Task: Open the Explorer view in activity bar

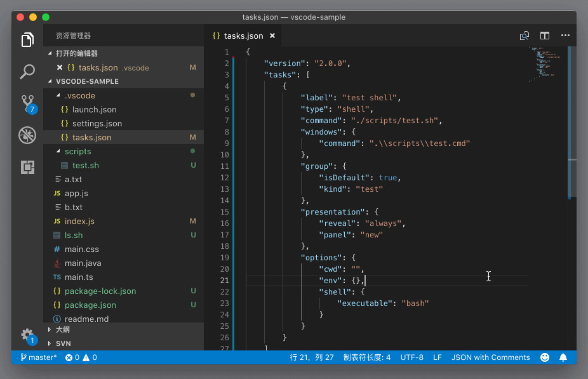Action: 27,40
